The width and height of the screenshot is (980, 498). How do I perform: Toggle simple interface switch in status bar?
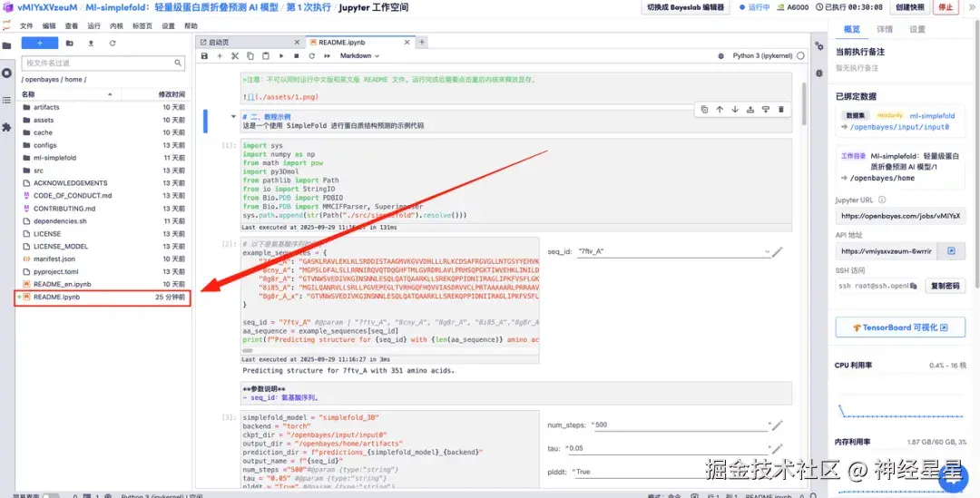50,495
